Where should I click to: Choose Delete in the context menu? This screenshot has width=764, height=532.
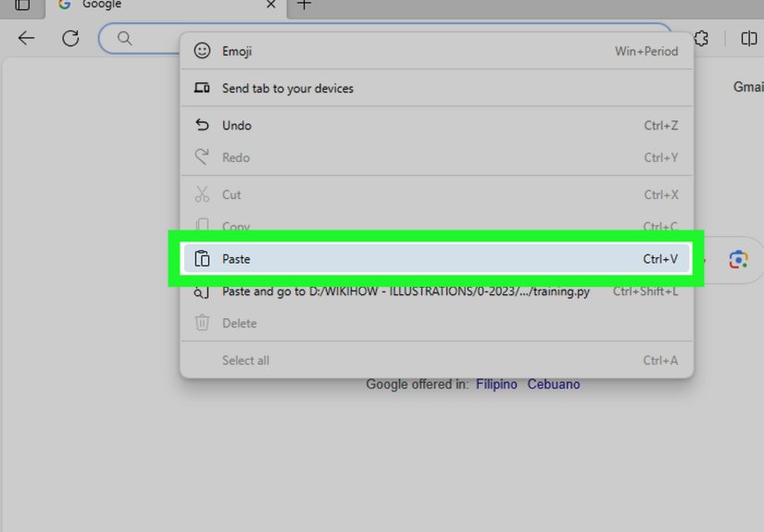coord(436,323)
